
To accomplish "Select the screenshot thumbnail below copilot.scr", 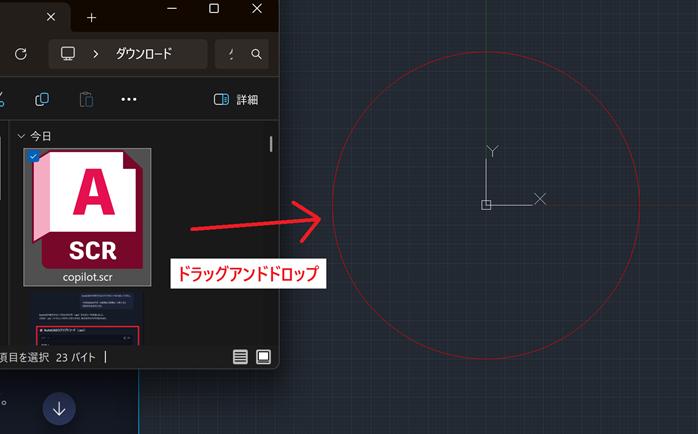I will click(x=87, y=318).
